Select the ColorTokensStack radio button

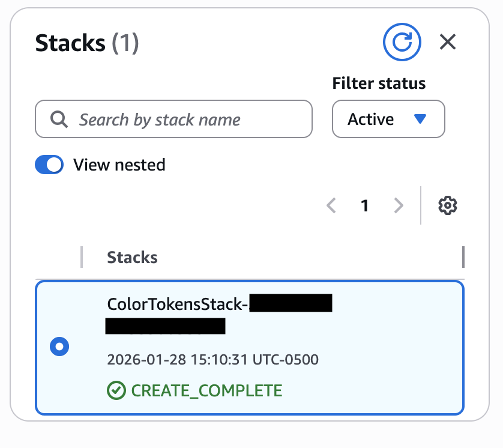click(x=59, y=346)
